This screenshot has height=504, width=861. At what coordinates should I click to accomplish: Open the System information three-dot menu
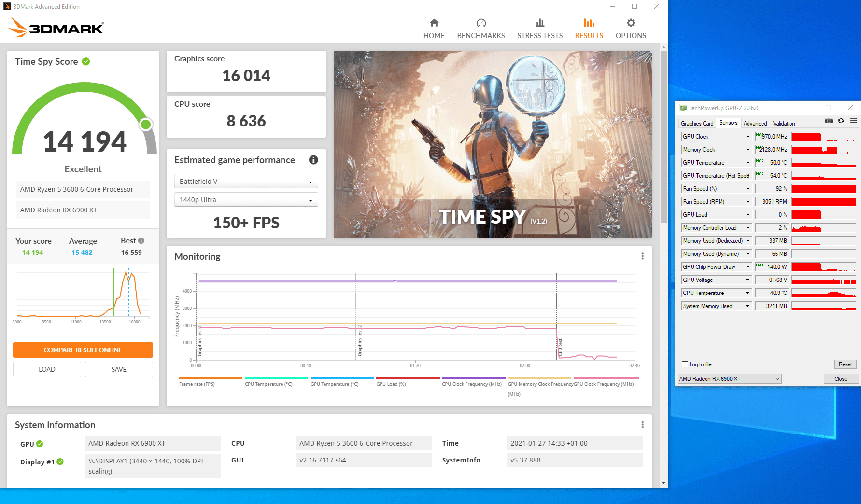point(642,425)
